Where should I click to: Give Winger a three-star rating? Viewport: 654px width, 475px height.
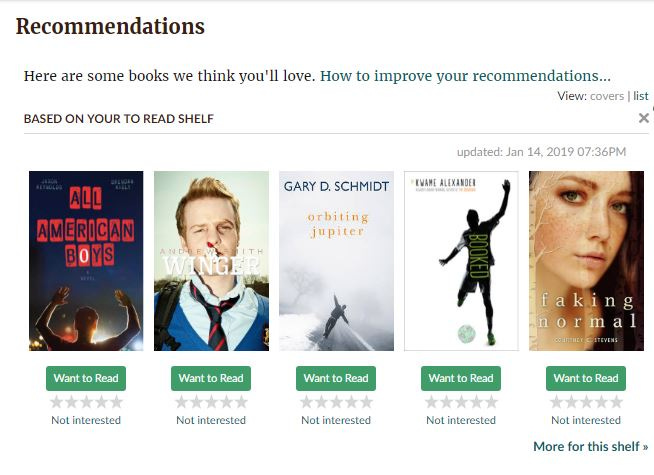(211, 402)
